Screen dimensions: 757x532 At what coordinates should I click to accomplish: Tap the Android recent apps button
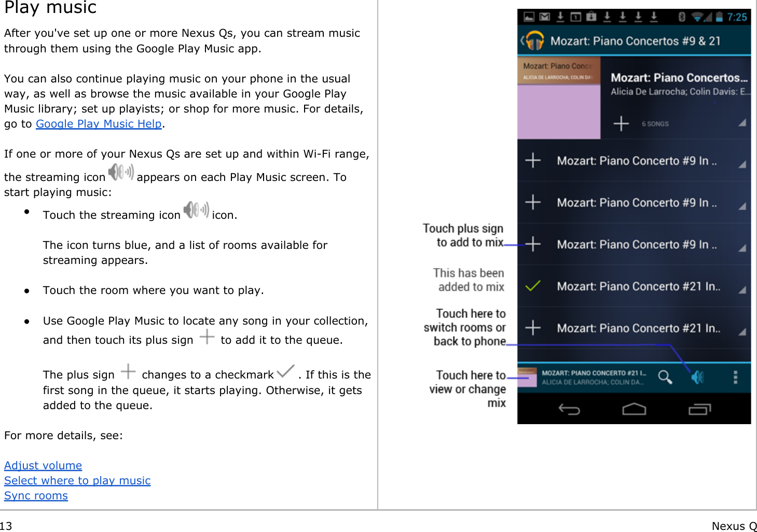(x=699, y=410)
